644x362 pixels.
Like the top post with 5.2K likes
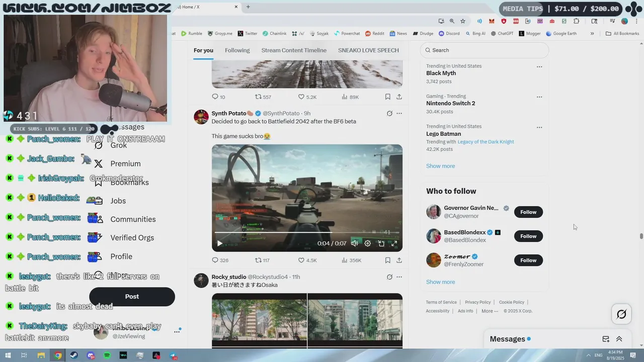pos(307,97)
